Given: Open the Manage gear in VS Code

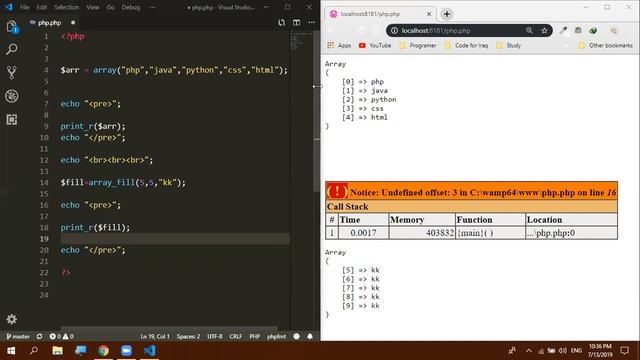Looking at the screenshot, I should tap(11, 319).
